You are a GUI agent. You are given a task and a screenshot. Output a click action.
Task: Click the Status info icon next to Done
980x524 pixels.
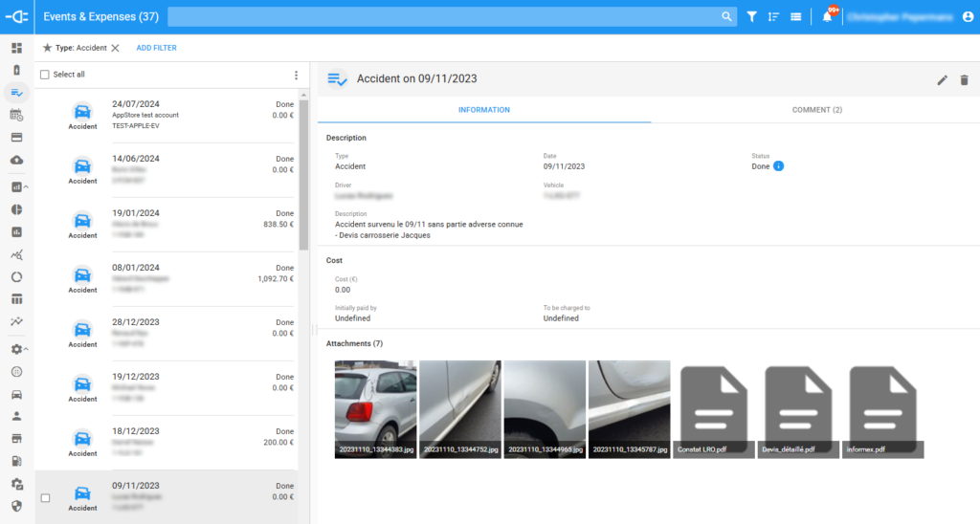[778, 166]
